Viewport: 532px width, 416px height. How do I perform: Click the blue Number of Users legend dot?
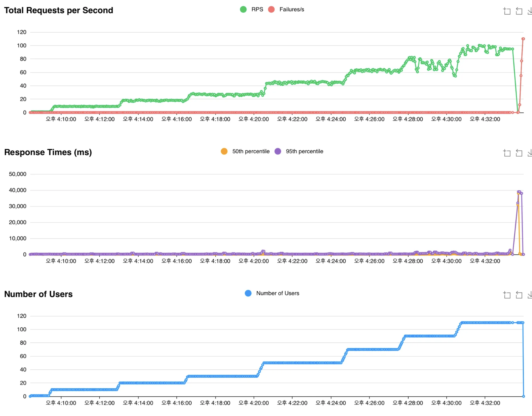click(248, 294)
